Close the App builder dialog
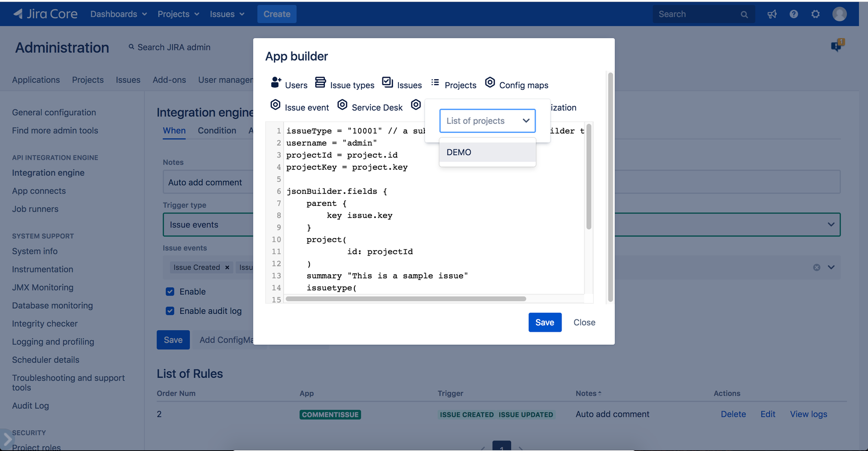Viewport: 868px width, 451px height. point(584,322)
